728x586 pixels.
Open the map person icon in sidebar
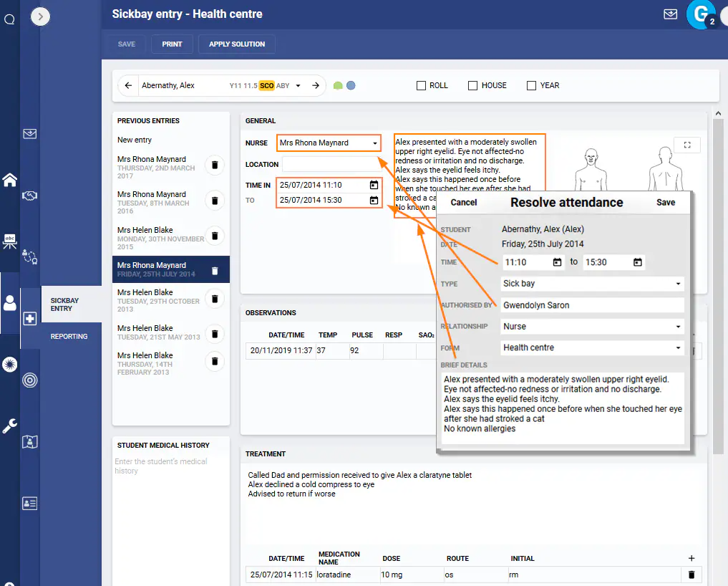(x=30, y=441)
